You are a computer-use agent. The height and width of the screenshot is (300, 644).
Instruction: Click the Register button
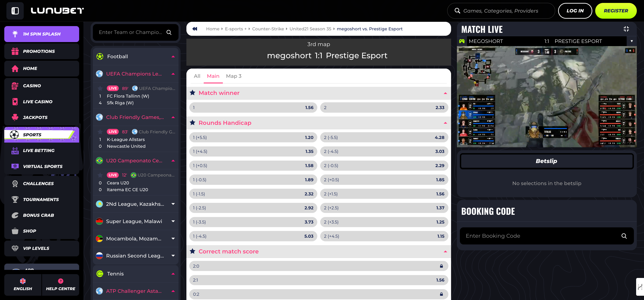[x=616, y=11]
